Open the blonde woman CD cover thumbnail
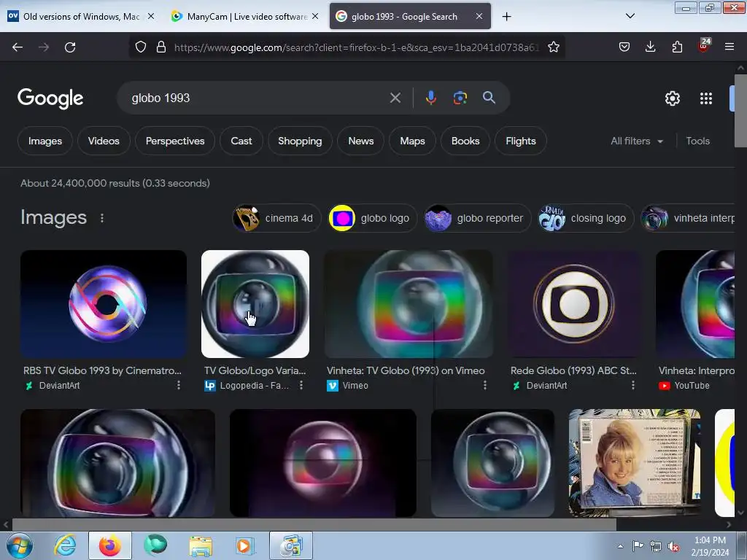 pos(635,463)
